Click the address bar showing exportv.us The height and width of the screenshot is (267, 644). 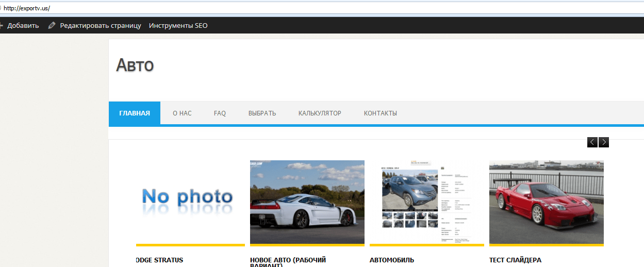[322, 8]
